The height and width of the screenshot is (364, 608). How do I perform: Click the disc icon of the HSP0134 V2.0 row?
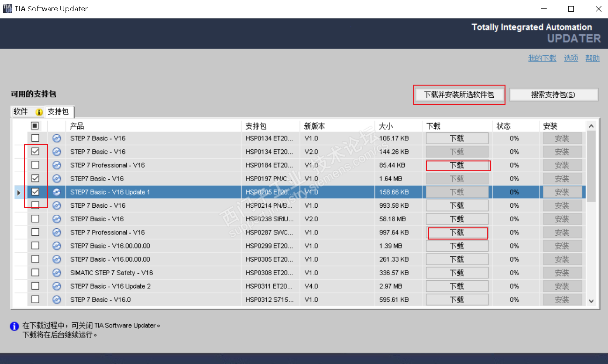click(x=57, y=152)
